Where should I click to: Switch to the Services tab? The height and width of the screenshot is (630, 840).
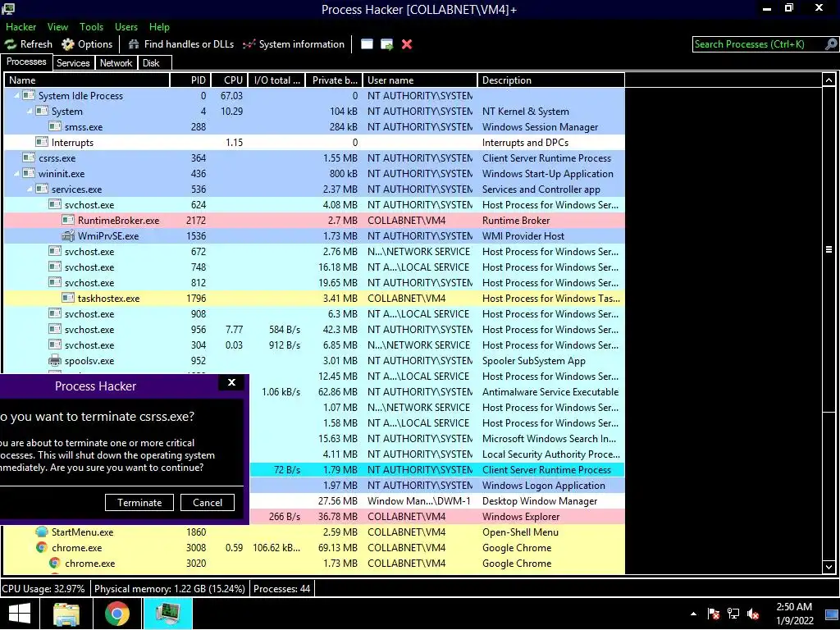coord(73,62)
